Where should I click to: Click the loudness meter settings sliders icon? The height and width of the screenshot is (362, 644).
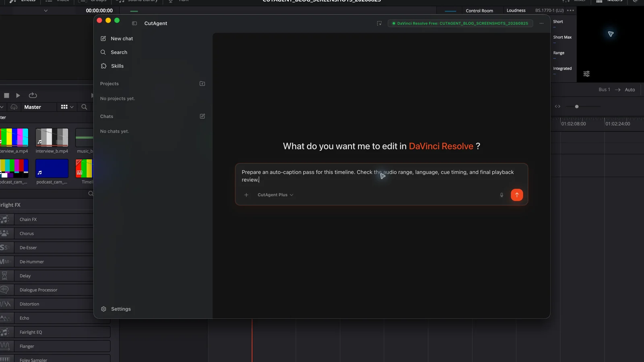click(586, 74)
